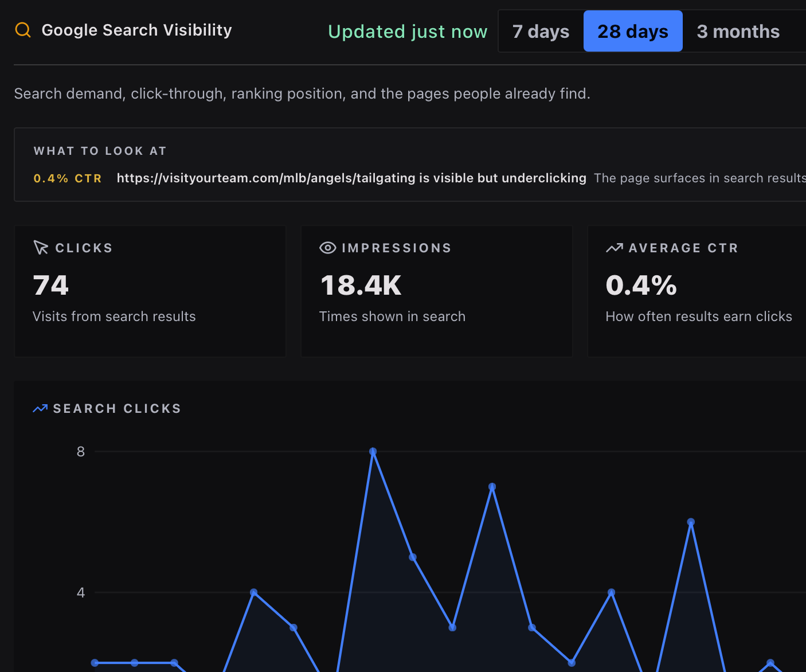The width and height of the screenshot is (806, 672).
Task: Click the chart data point at 6
Action: click(691, 522)
